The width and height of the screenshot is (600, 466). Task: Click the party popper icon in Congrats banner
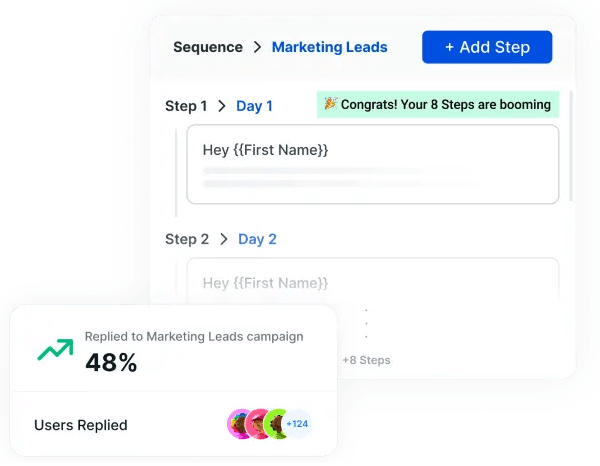point(329,104)
